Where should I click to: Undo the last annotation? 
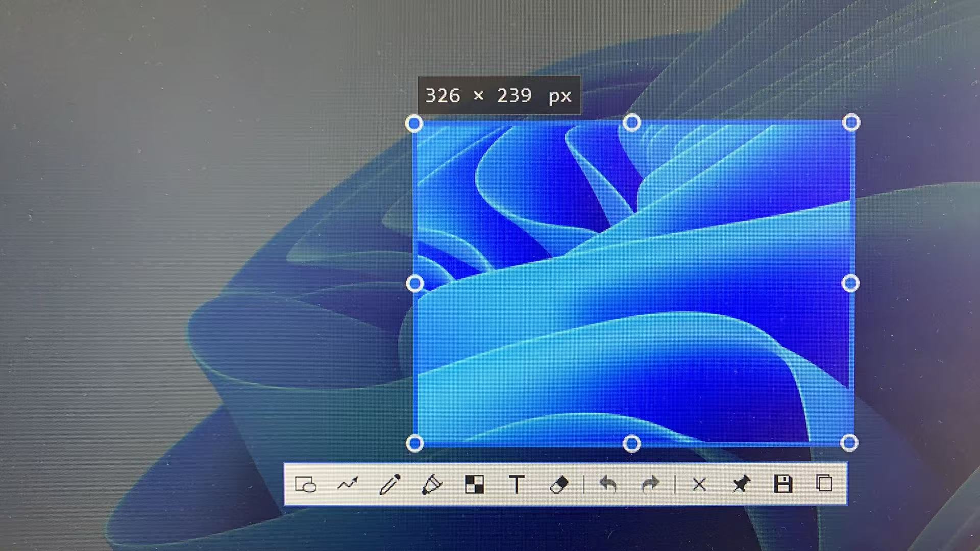pos(608,484)
